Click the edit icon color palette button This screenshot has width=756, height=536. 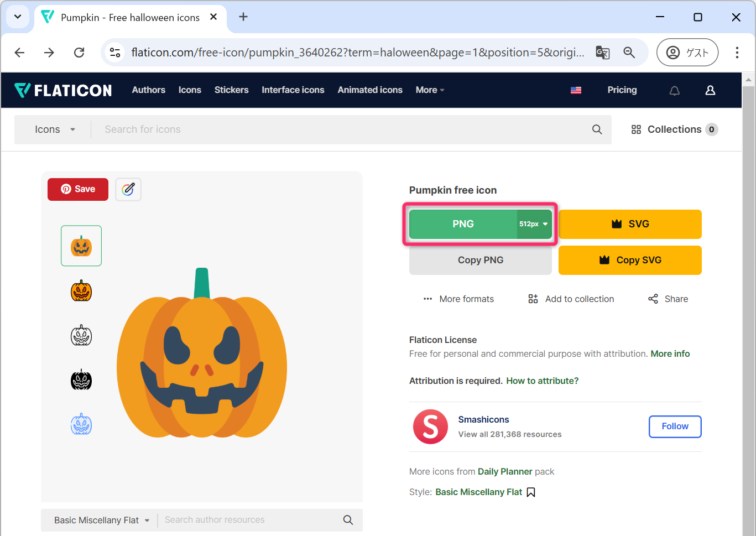click(x=128, y=189)
